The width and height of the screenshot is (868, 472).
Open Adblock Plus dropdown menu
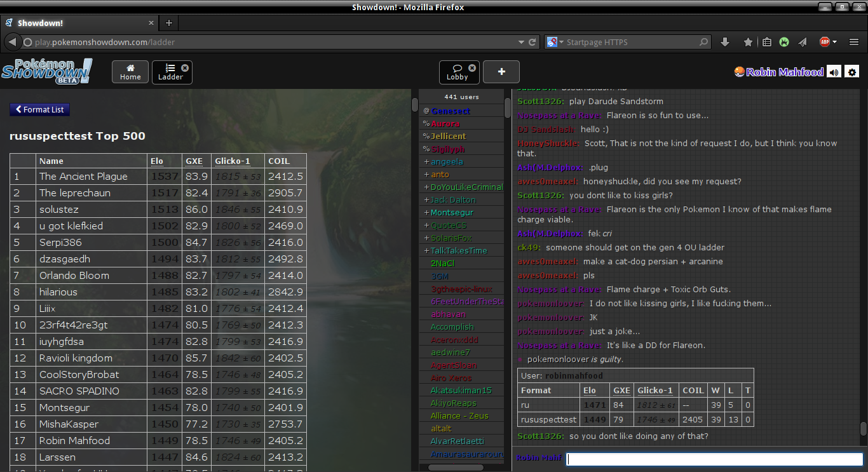(x=834, y=42)
